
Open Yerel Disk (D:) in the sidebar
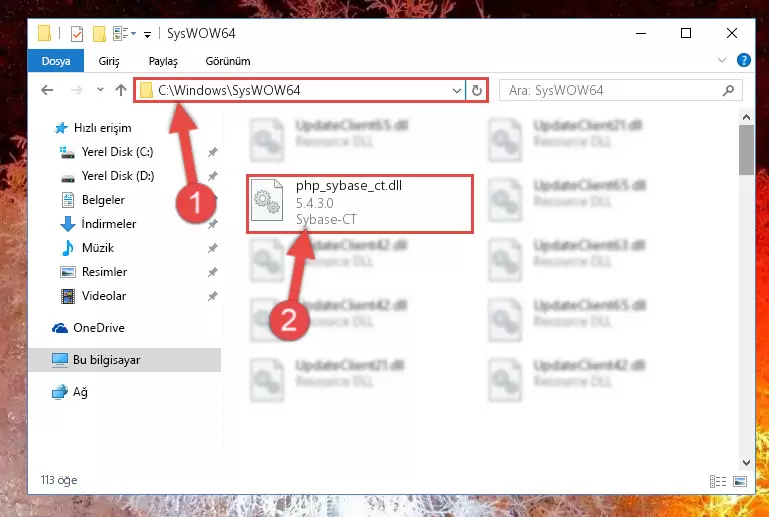(118, 176)
